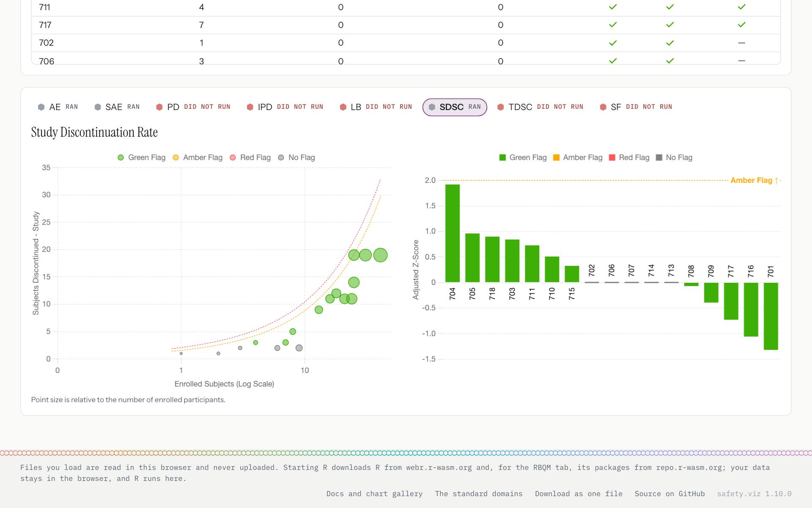
Task: Click the IPD tab red hexagon icon
Action: (x=250, y=107)
